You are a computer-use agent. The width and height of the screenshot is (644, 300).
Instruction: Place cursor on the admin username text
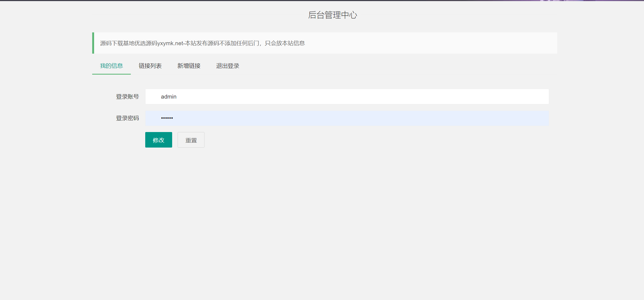coord(169,97)
